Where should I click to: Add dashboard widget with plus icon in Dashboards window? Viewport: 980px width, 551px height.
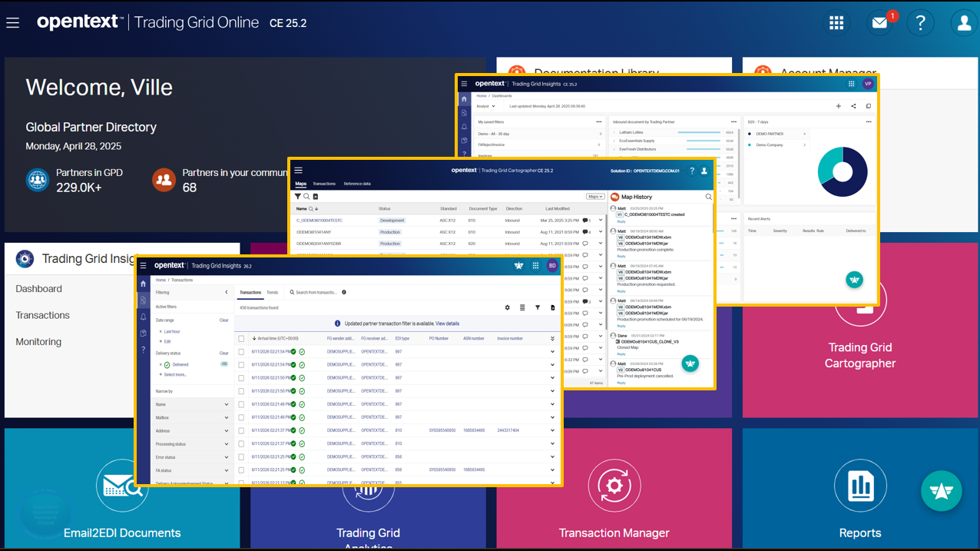pos(838,107)
